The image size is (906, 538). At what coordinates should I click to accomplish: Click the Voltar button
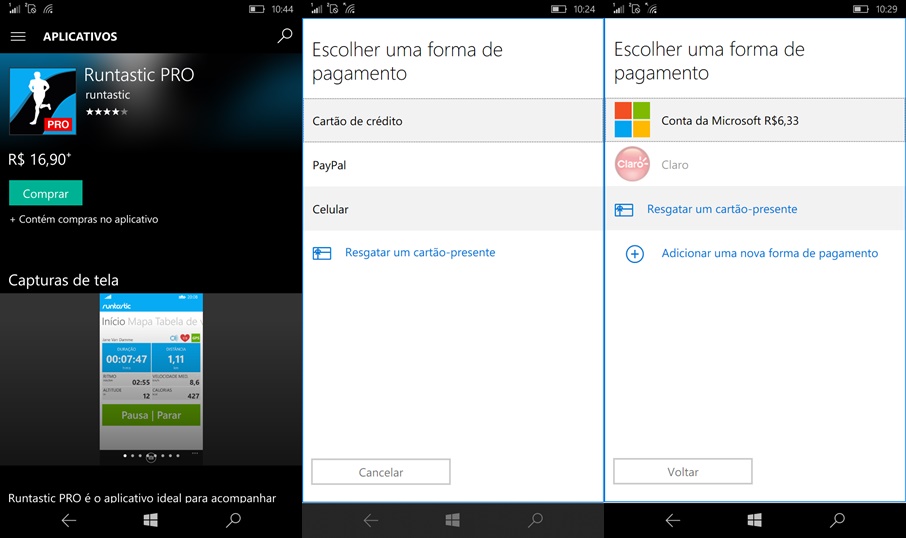683,472
